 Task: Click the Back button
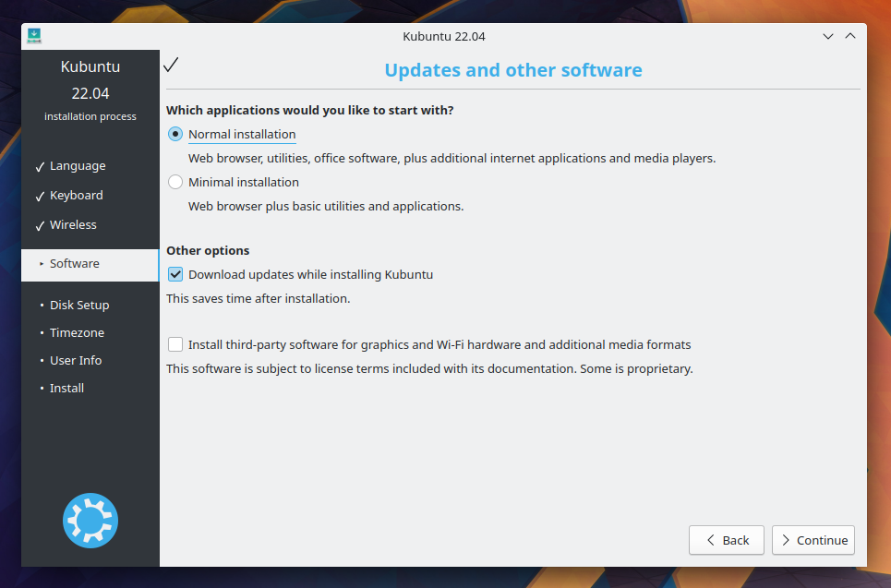727,540
